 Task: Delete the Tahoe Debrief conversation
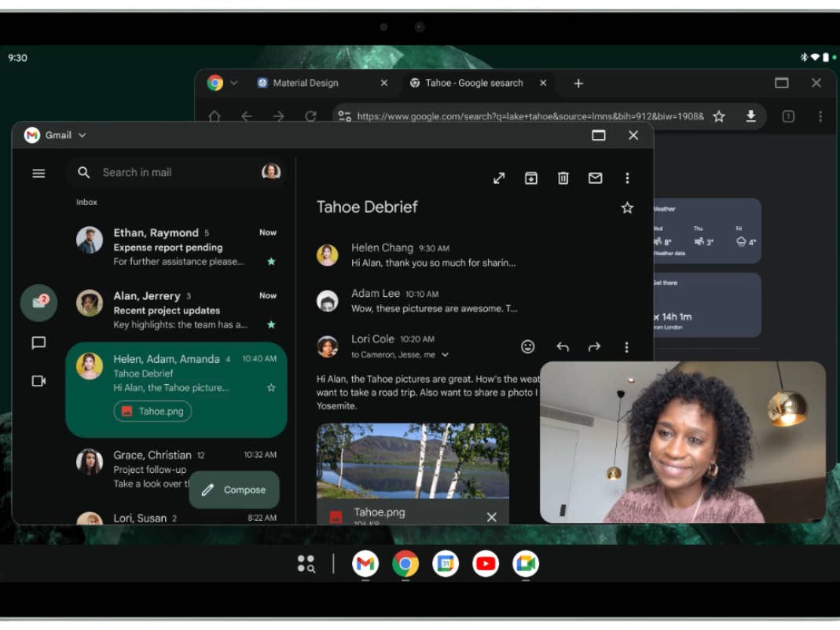tap(563, 178)
